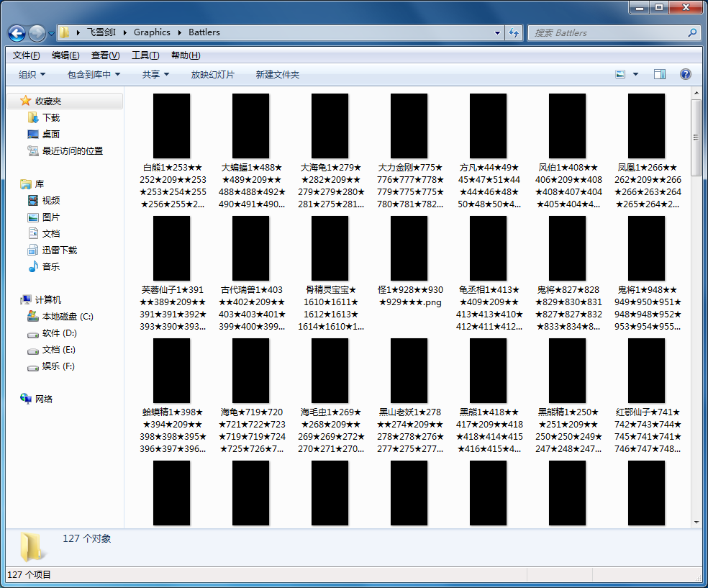
Task: Click the change view icon
Action: coord(620,74)
